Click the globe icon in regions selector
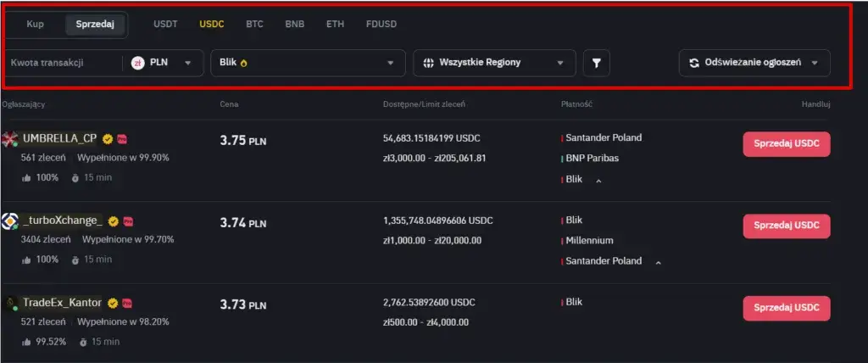Screen dimensions: 868x363 pyautogui.click(x=428, y=63)
